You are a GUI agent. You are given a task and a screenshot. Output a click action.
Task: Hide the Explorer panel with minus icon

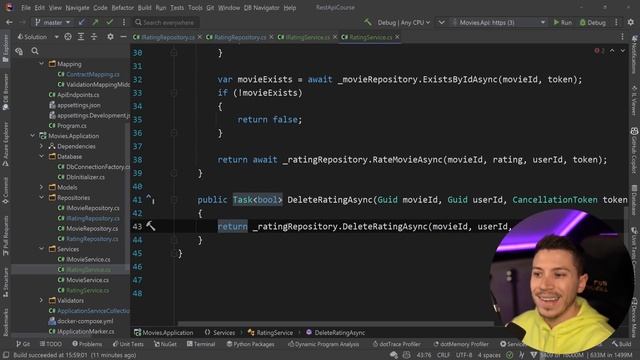point(123,37)
